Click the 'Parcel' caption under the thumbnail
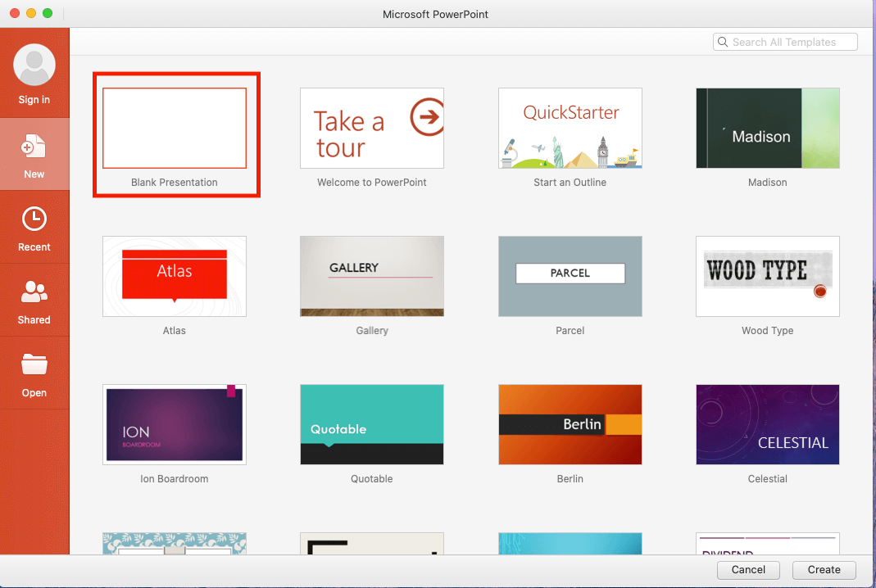This screenshot has height=588, width=876. coord(570,331)
